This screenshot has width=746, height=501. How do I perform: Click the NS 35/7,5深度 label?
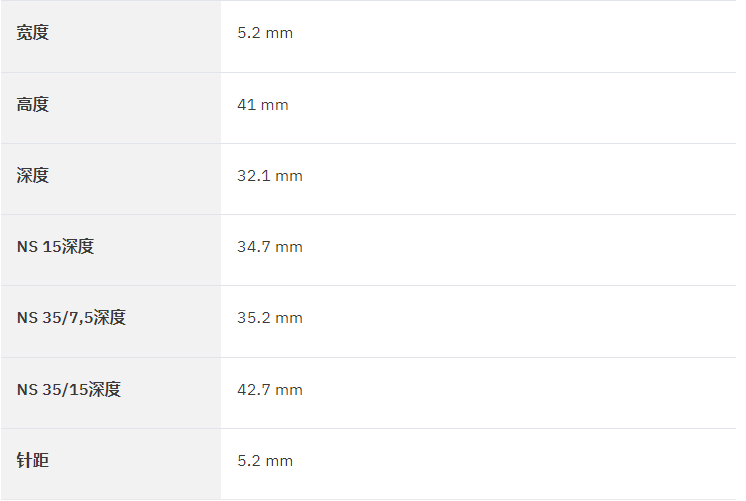click(x=71, y=317)
